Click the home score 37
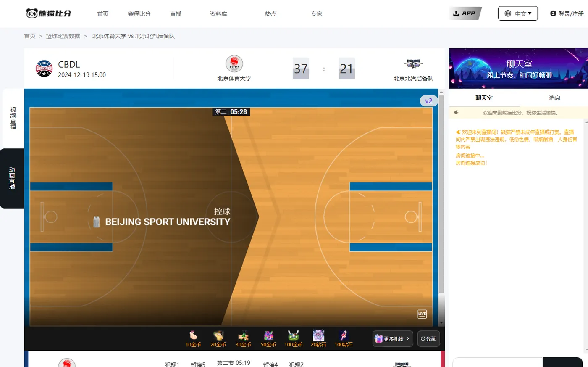This screenshot has height=367, width=588. click(301, 69)
